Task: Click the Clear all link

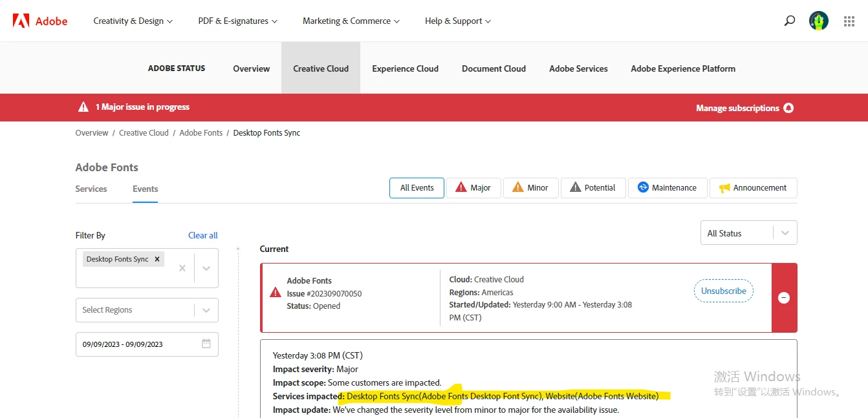Action: pyautogui.click(x=203, y=235)
